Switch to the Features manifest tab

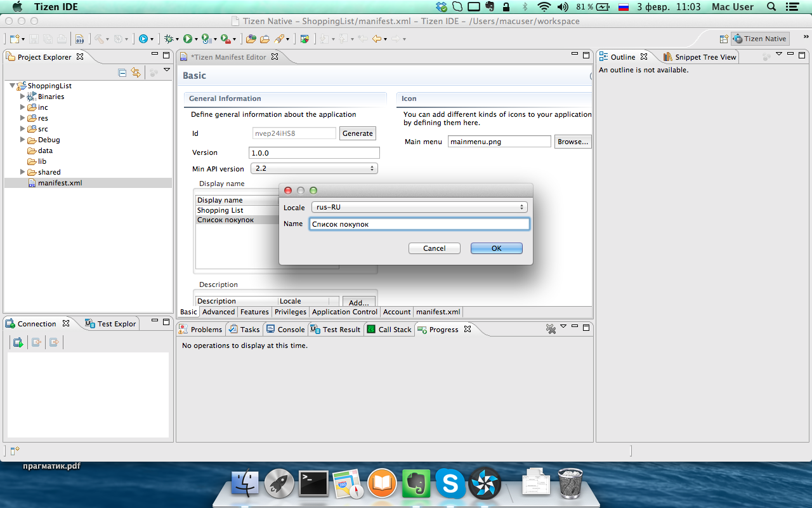254,312
